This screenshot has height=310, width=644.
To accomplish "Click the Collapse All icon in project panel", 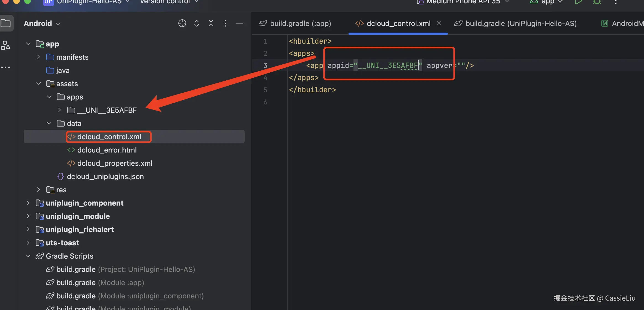I will pyautogui.click(x=211, y=23).
